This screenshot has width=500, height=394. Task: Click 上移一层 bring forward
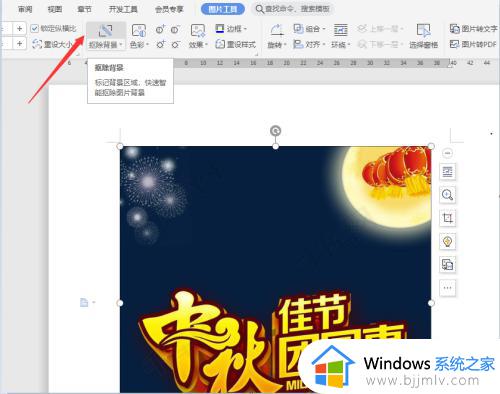point(380,29)
